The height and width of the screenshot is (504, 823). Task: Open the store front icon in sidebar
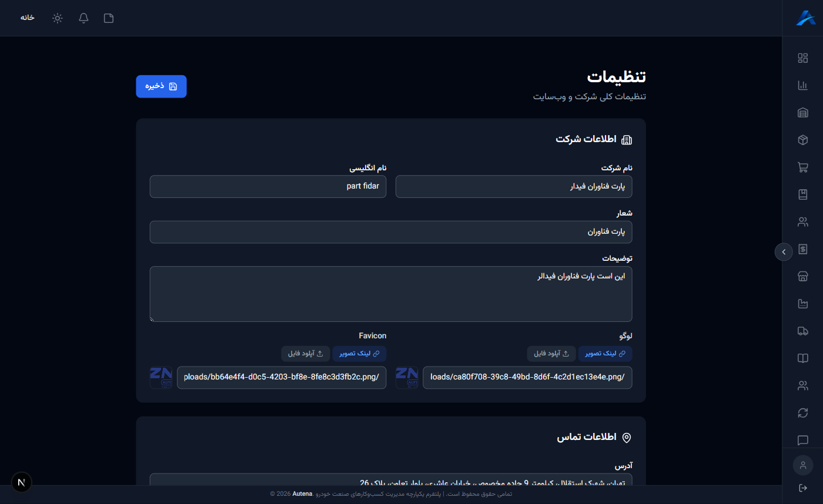click(802, 276)
